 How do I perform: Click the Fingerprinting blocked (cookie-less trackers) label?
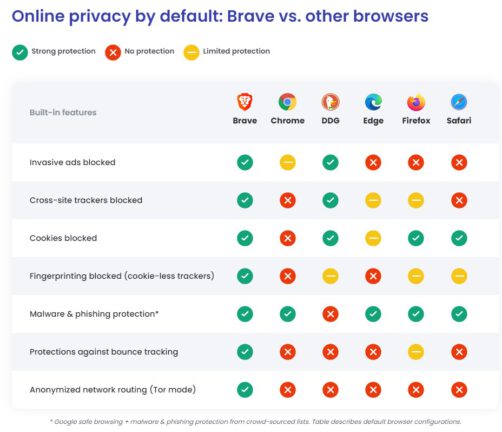[122, 276]
